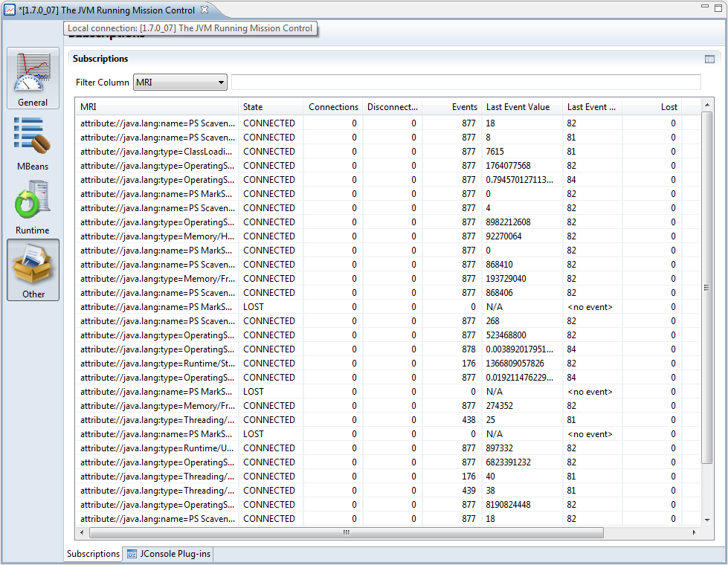Open the Runtime tab group icon
Screen dimensions: 728x565
(x=33, y=207)
